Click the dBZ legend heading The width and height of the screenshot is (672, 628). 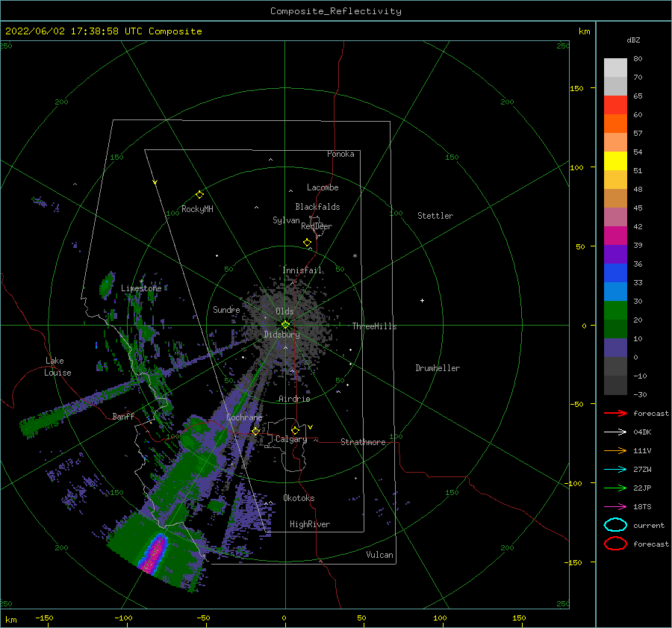tap(633, 40)
